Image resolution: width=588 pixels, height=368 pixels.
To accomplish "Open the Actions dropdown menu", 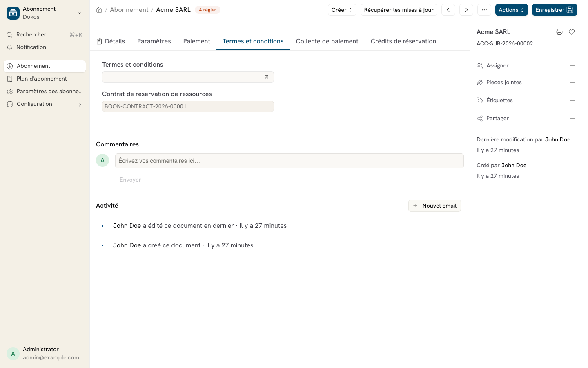I will tap(512, 10).
